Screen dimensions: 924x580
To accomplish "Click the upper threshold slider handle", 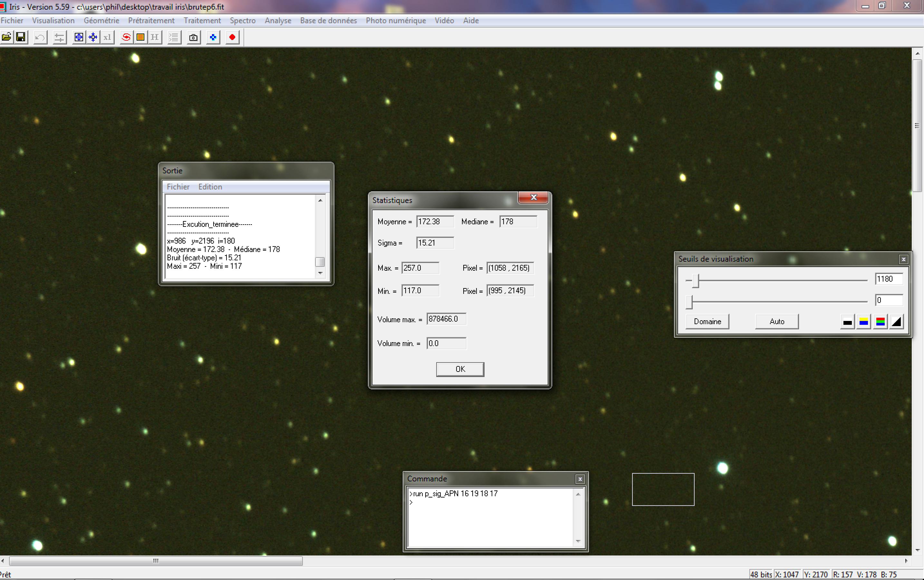I will [695, 280].
